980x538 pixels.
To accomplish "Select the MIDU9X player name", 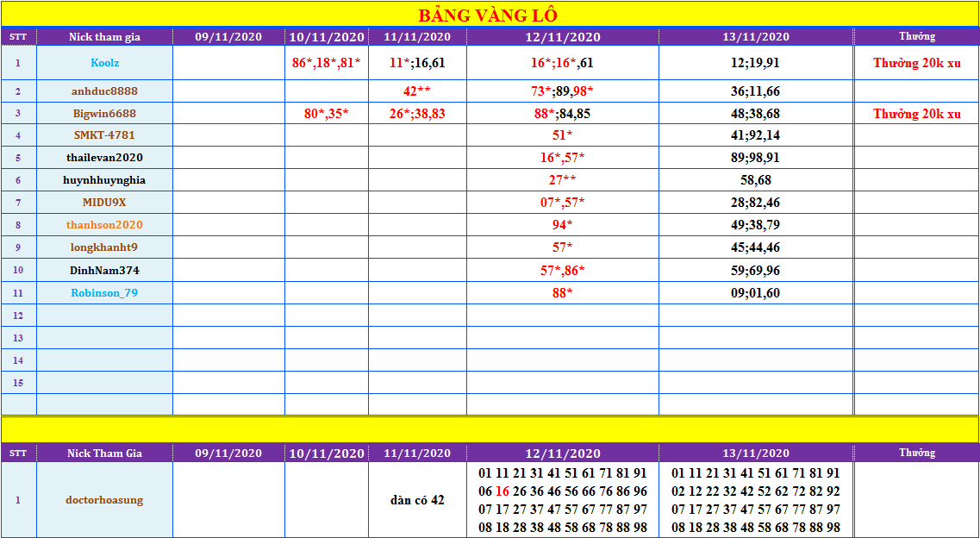I will tap(104, 203).
